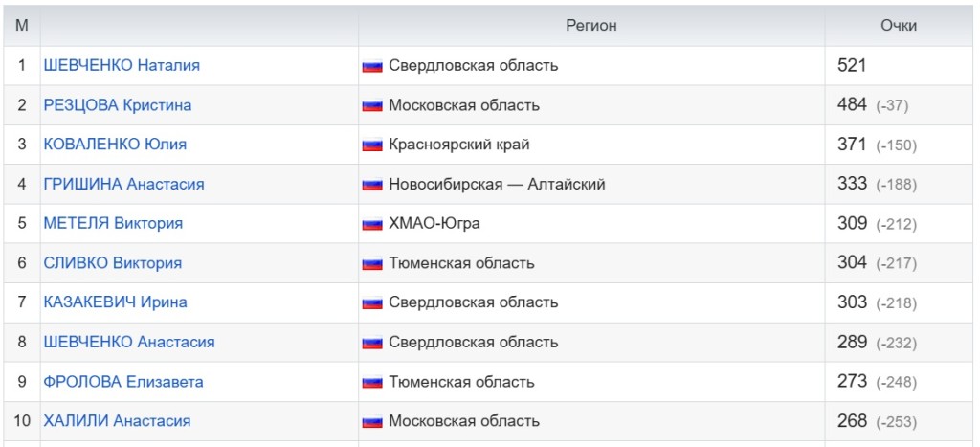Click the Russian flag beside Свердловская область in row 1
This screenshot has height=447, width=980.
pyautogui.click(x=372, y=66)
